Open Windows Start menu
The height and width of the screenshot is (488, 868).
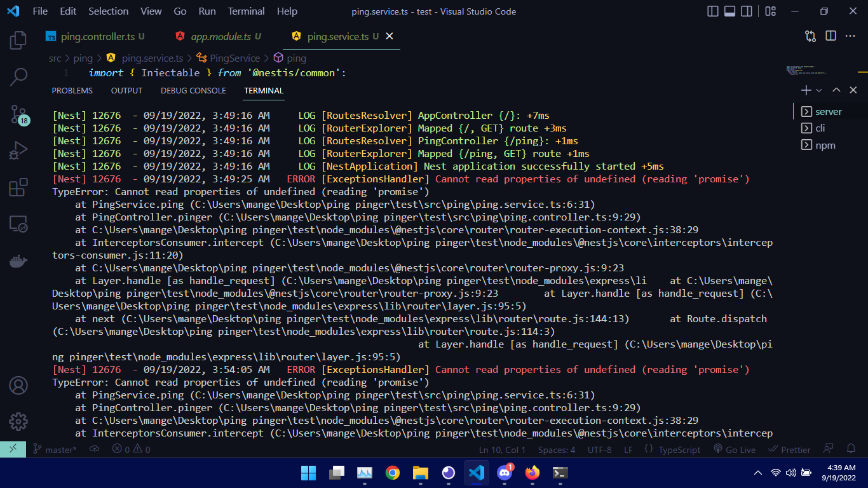coord(308,473)
